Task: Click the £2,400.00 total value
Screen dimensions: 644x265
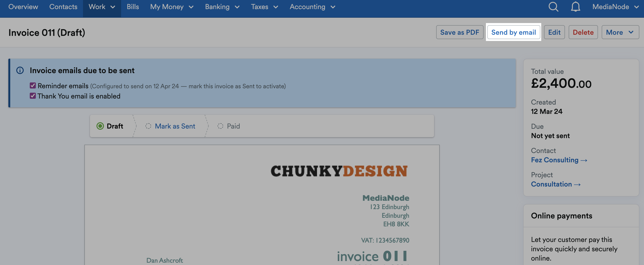Action: 561,83
